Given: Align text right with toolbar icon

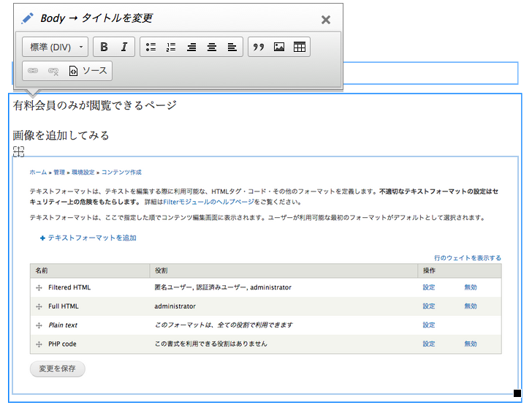Looking at the screenshot, I should coord(191,47).
